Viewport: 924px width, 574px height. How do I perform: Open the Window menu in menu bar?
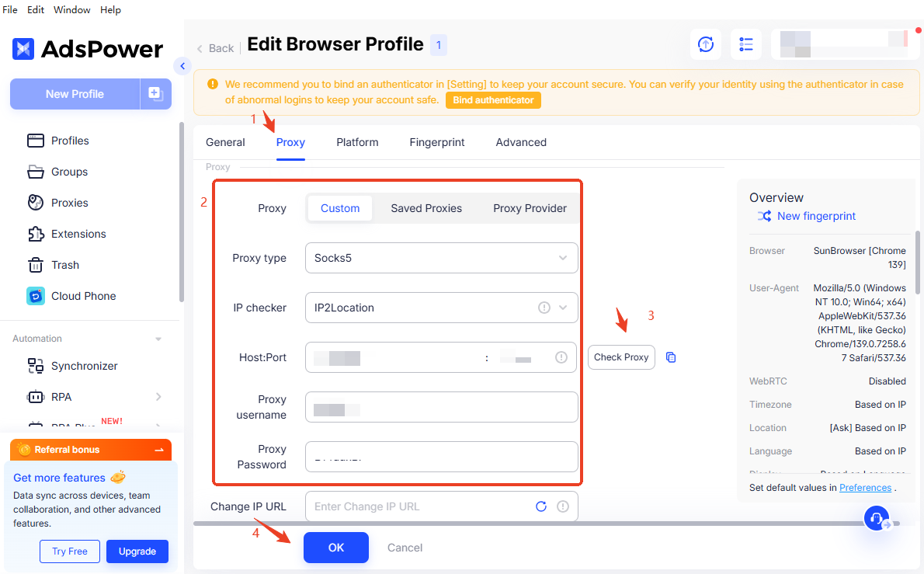point(72,10)
